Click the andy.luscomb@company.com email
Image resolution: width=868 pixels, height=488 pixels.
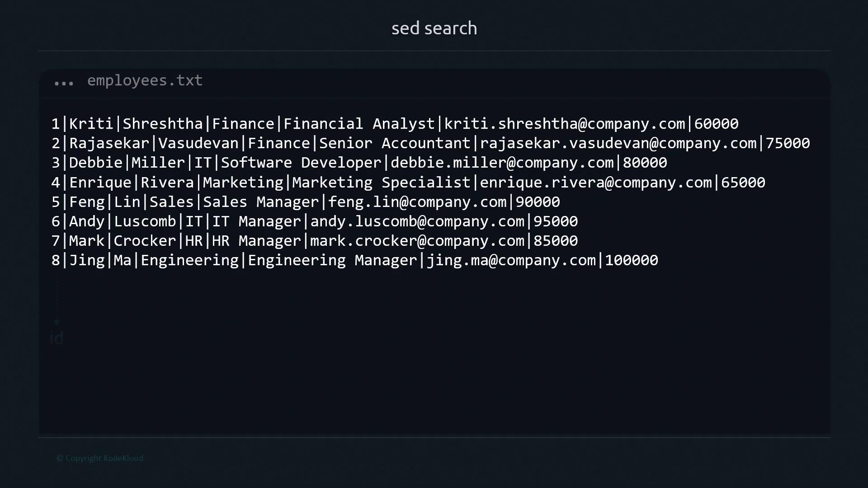[x=417, y=221]
